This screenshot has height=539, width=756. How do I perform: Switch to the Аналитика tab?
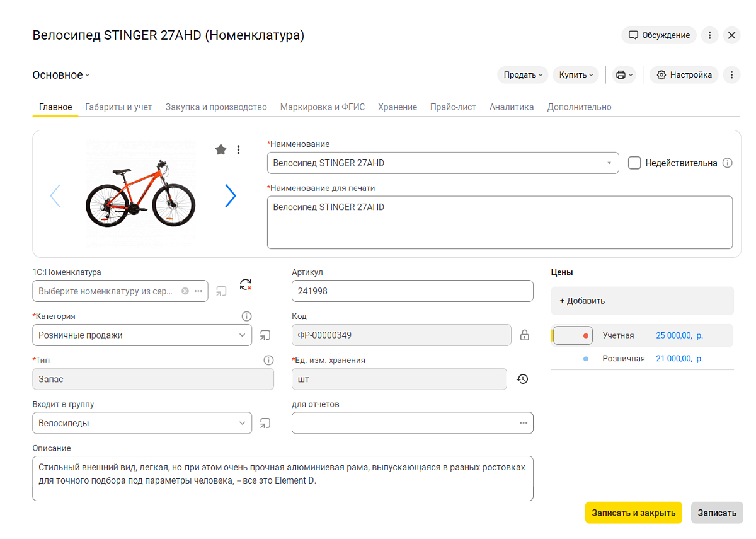512,107
